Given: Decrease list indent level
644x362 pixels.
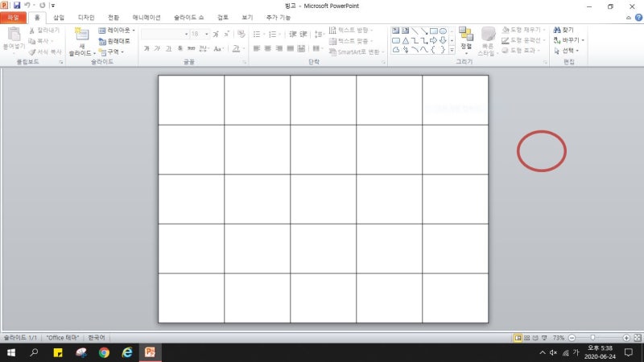Looking at the screenshot, I should click(x=292, y=34).
